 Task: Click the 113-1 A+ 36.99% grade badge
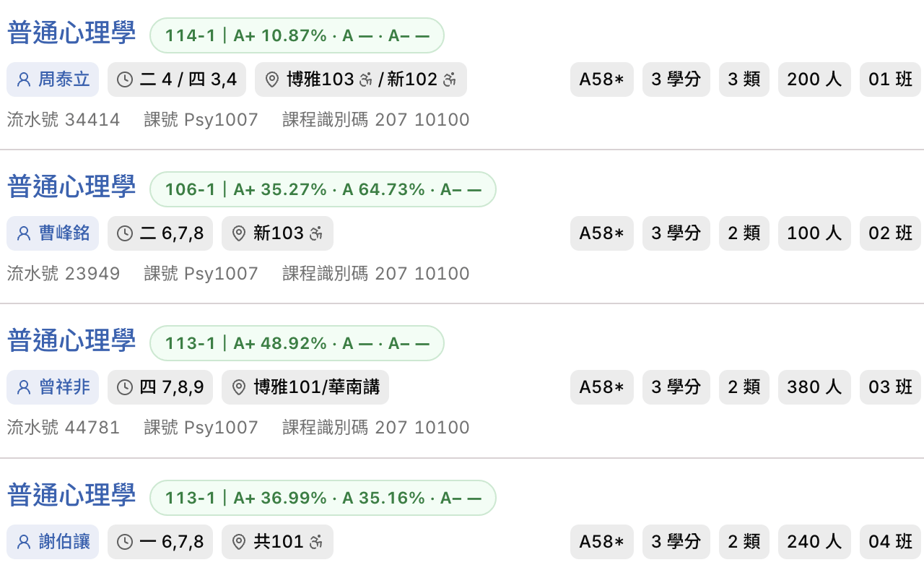tap(323, 498)
